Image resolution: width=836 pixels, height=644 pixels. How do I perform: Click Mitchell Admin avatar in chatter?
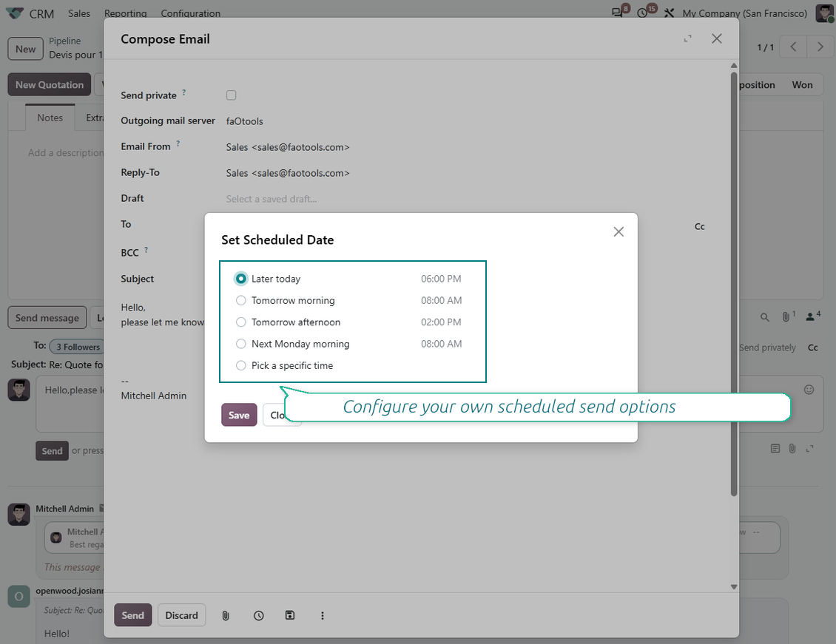(18, 514)
